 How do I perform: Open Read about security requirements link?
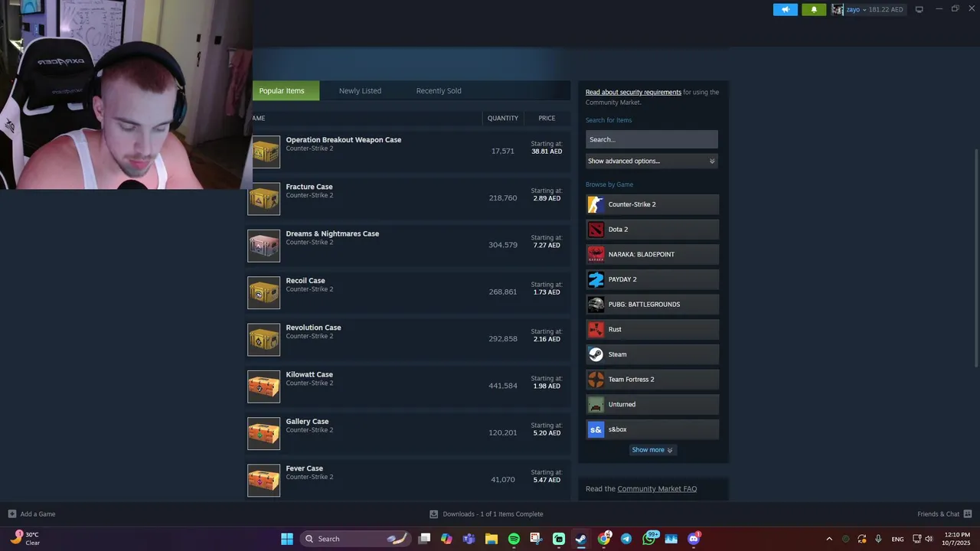pos(633,92)
